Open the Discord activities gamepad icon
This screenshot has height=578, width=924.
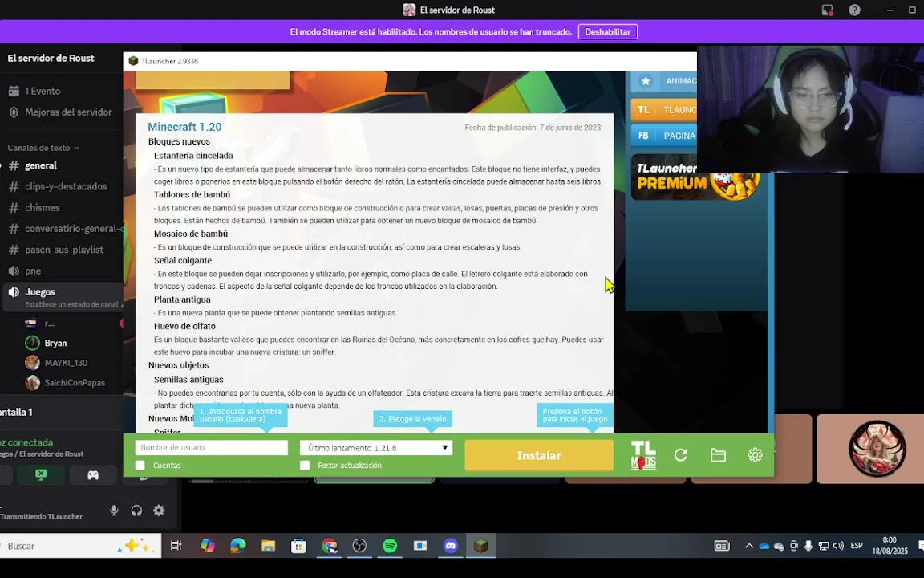pos(92,474)
